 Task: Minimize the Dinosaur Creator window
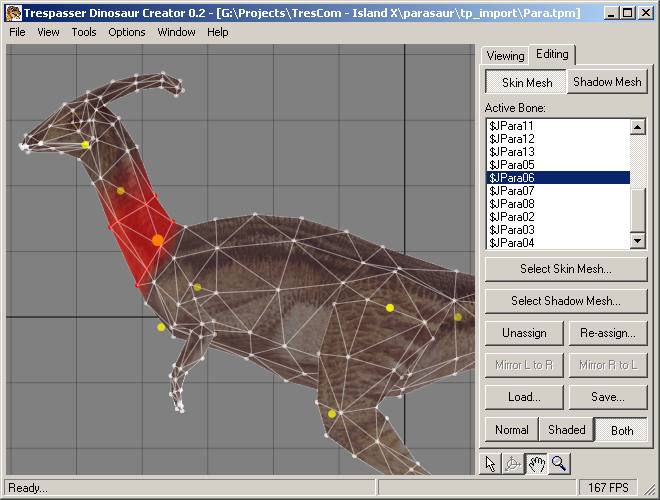[x=611, y=13]
